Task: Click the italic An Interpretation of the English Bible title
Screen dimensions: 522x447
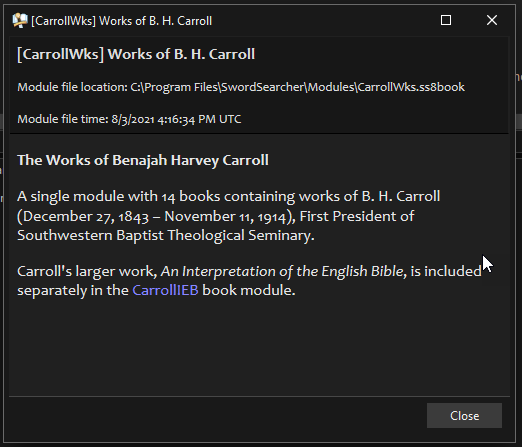Action: [282, 271]
